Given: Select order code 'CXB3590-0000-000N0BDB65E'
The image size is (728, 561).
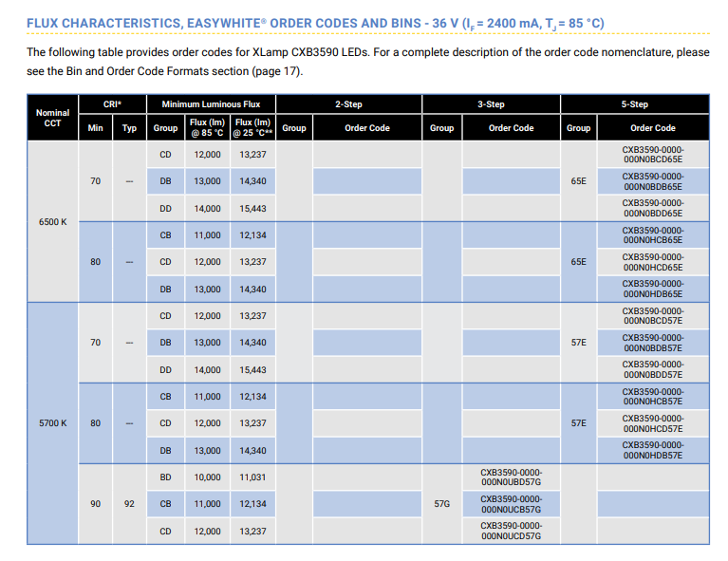Looking at the screenshot, I should (x=653, y=181).
